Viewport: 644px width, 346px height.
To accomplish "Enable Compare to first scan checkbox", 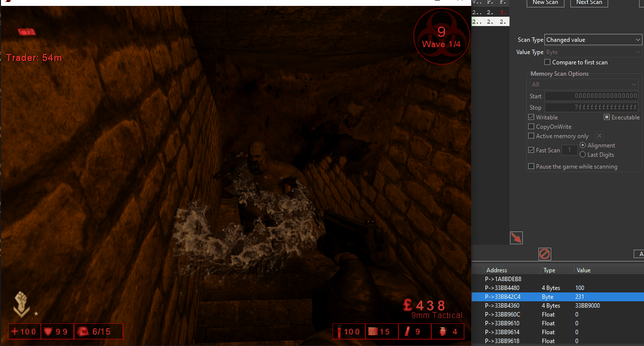I will pyautogui.click(x=547, y=62).
